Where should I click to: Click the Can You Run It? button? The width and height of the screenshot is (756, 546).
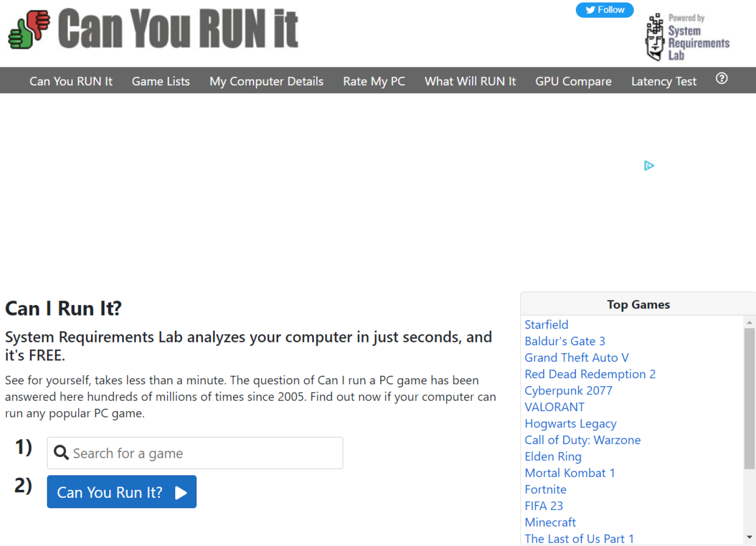[122, 492]
